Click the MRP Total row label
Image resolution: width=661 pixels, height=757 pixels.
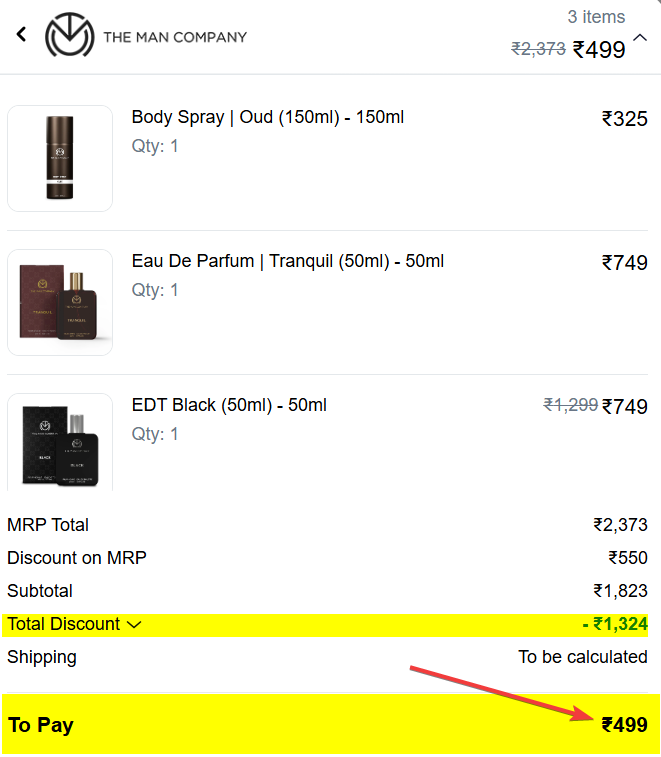point(48,525)
